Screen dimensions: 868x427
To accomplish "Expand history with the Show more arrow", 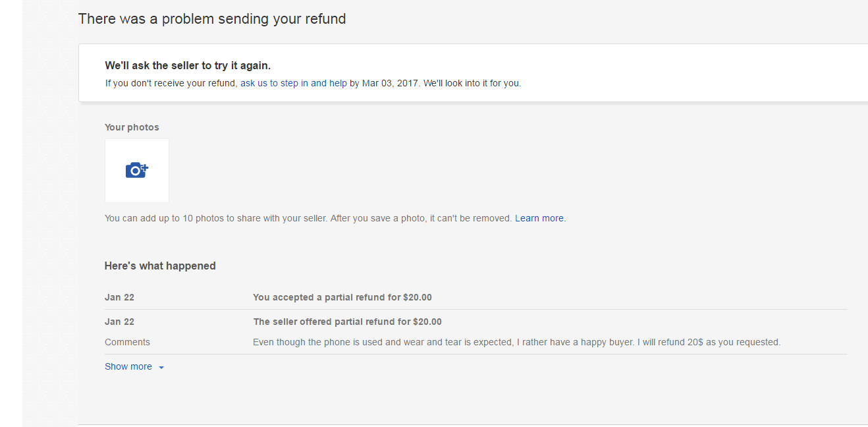I will click(161, 368).
